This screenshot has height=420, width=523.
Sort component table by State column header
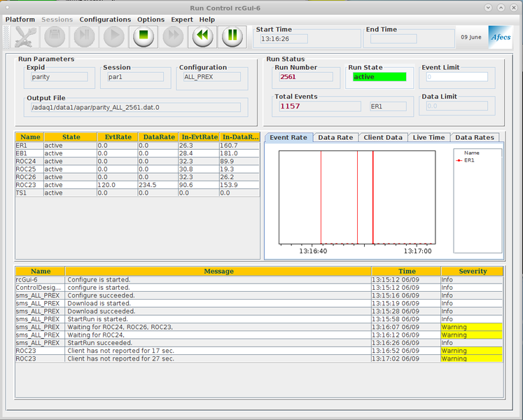[71, 137]
